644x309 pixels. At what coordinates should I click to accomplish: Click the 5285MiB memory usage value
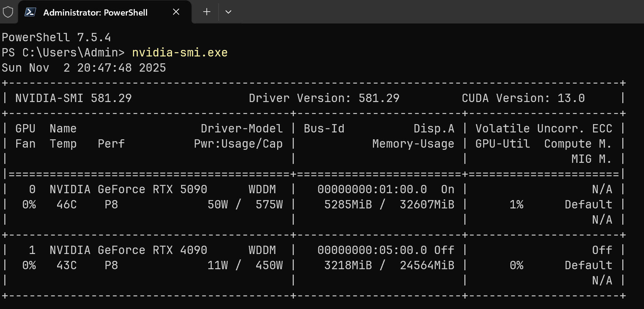pyautogui.click(x=348, y=205)
